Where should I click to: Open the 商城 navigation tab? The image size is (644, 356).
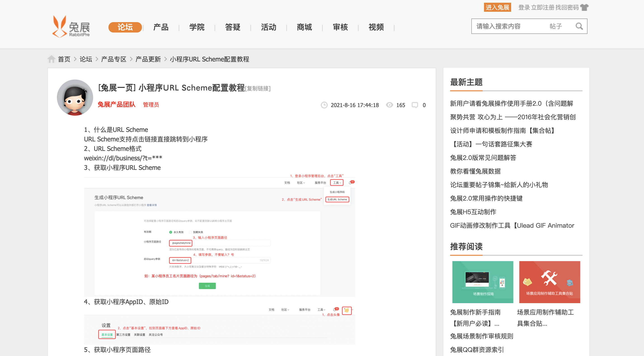(x=304, y=27)
